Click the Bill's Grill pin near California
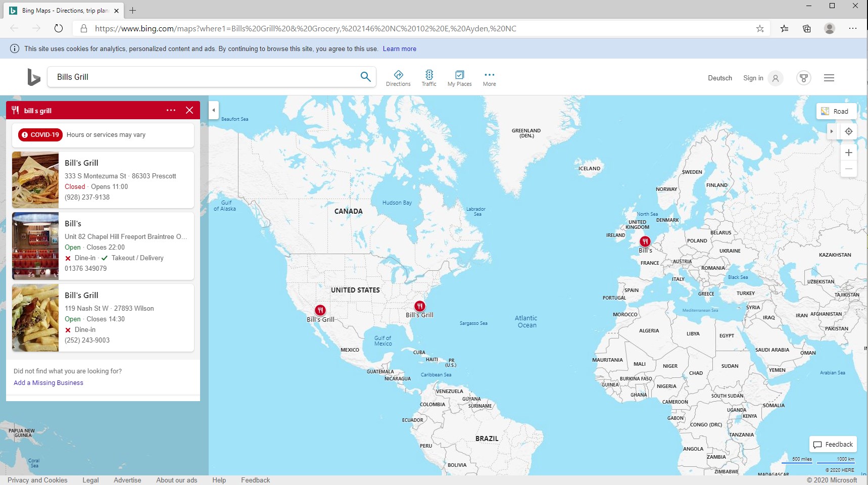This screenshot has height=485, width=868. (x=320, y=310)
